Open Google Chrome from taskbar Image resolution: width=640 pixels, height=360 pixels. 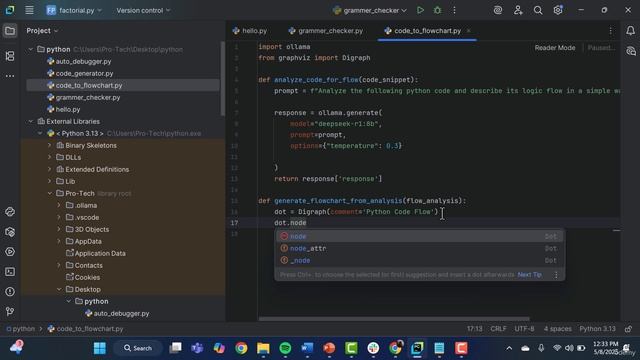pos(241,348)
